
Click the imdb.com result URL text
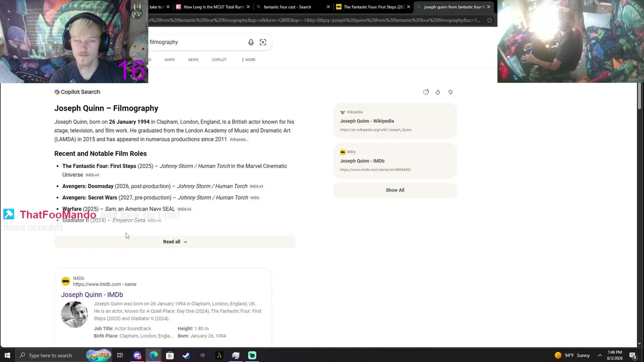pyautogui.click(x=105, y=285)
